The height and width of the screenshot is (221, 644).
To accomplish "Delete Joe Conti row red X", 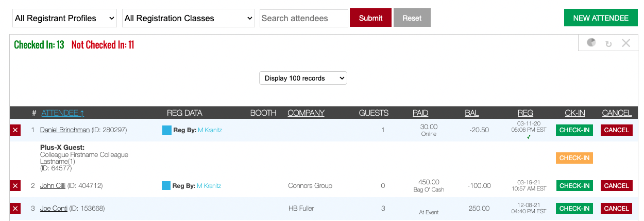I will pyautogui.click(x=15, y=209).
